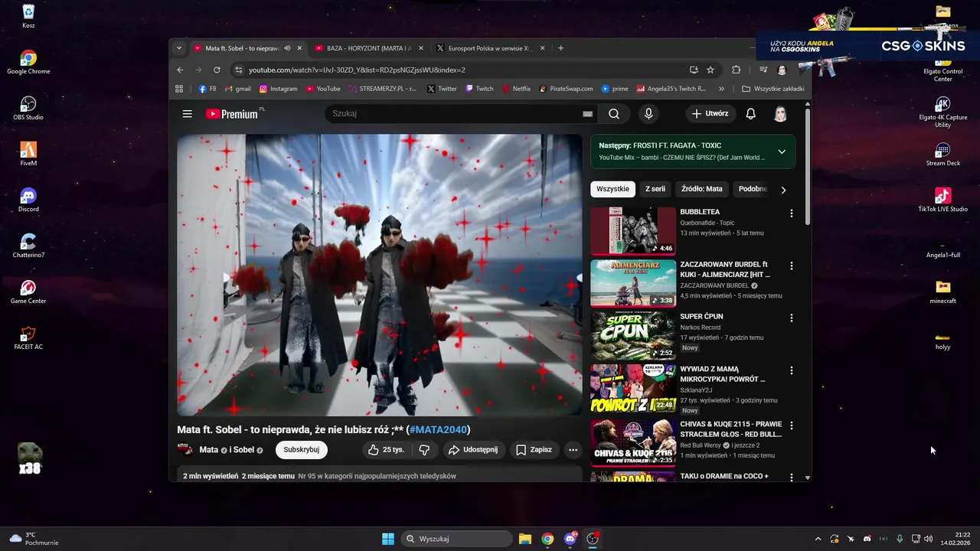Open File Explorer from the taskbar
Screen dimensions: 980x551
pos(525,539)
